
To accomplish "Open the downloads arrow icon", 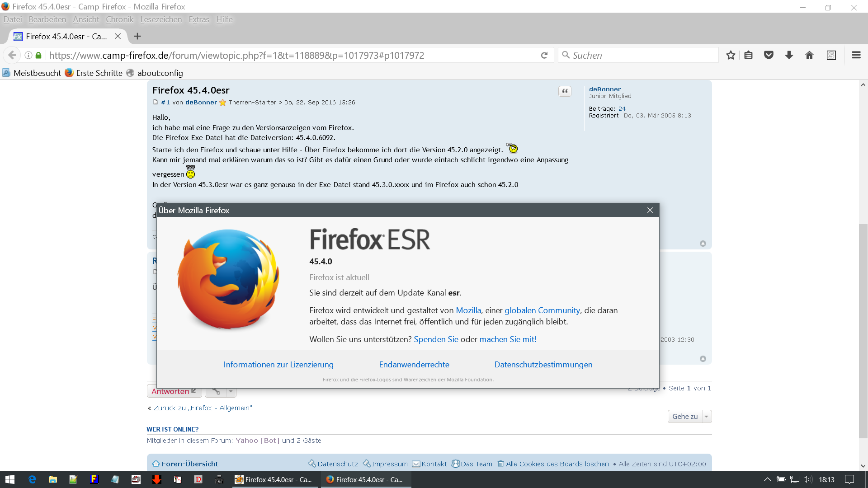I will (x=789, y=55).
